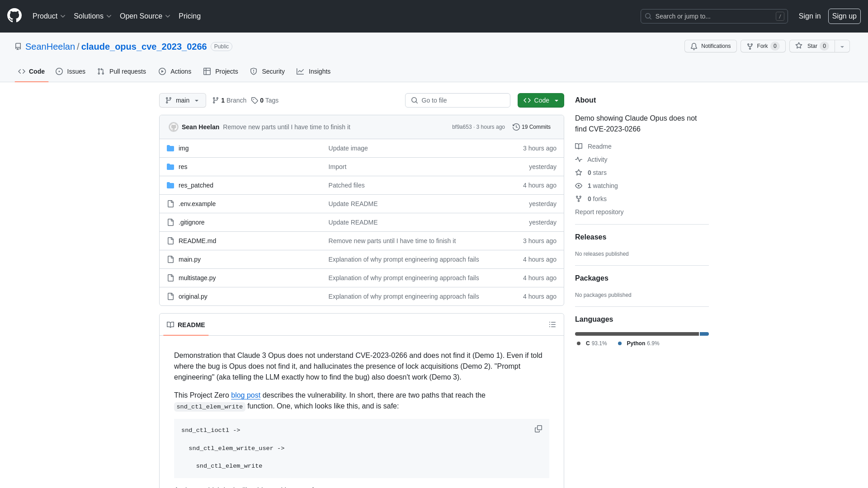
Task: View the 1 Branch link
Action: point(230,100)
